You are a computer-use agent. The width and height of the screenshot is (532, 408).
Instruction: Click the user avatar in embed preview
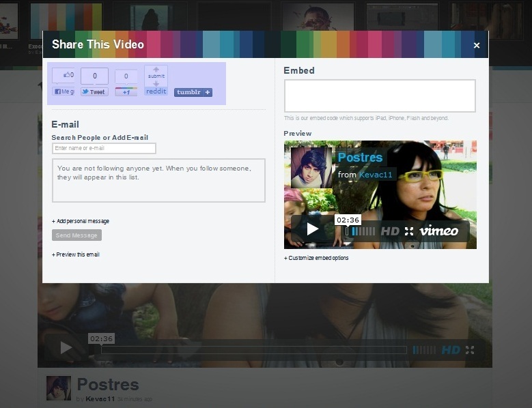click(x=311, y=167)
